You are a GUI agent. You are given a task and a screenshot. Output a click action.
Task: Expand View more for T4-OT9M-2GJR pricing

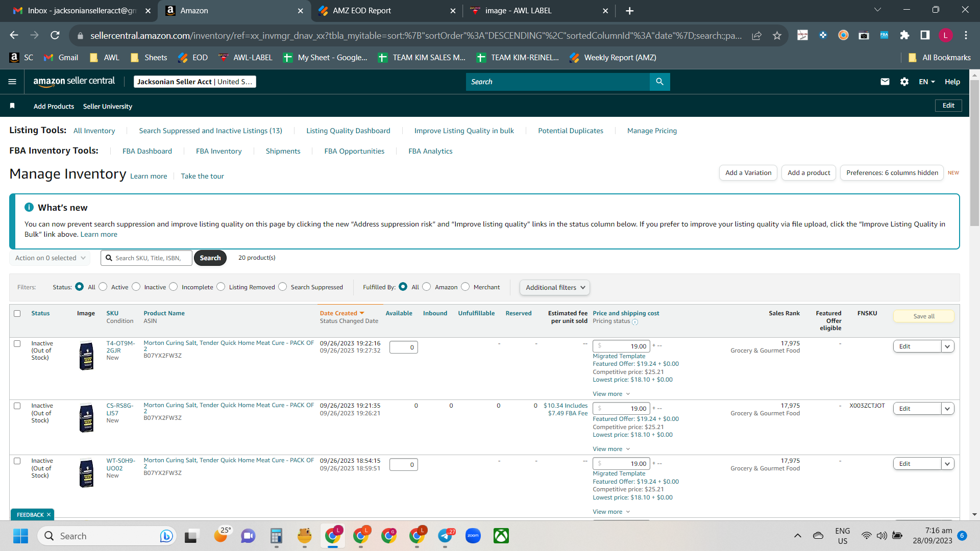(x=611, y=394)
